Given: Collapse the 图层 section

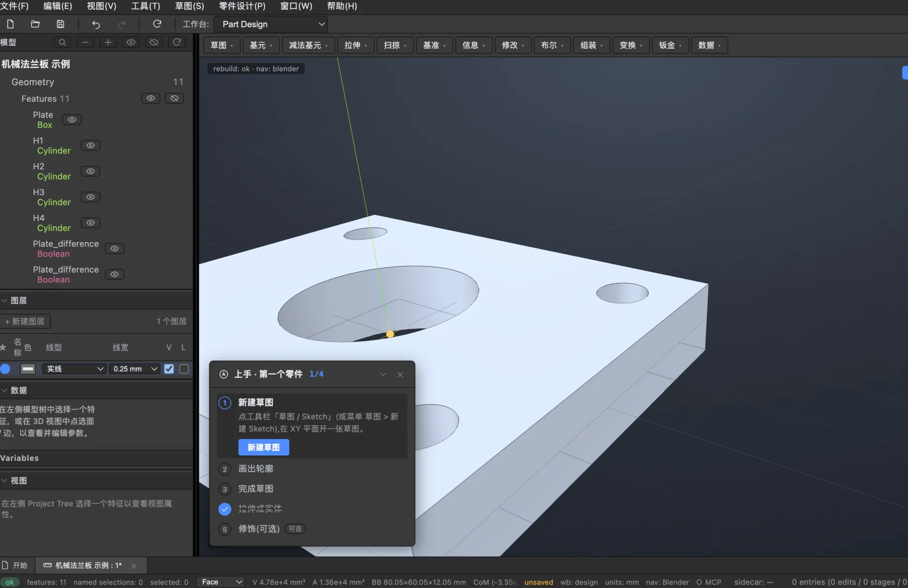Looking at the screenshot, I should pyautogui.click(x=4, y=301).
